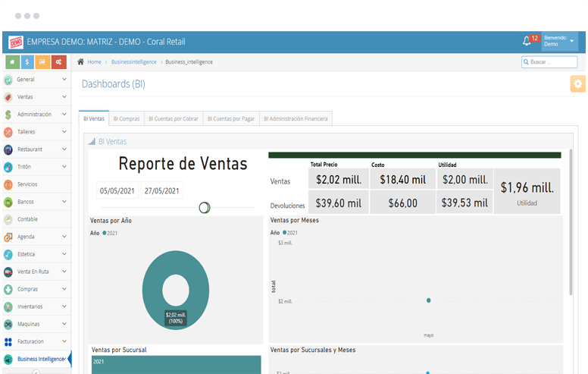Click the Buscar search field
This screenshot has width=588, height=374.
[549, 62]
